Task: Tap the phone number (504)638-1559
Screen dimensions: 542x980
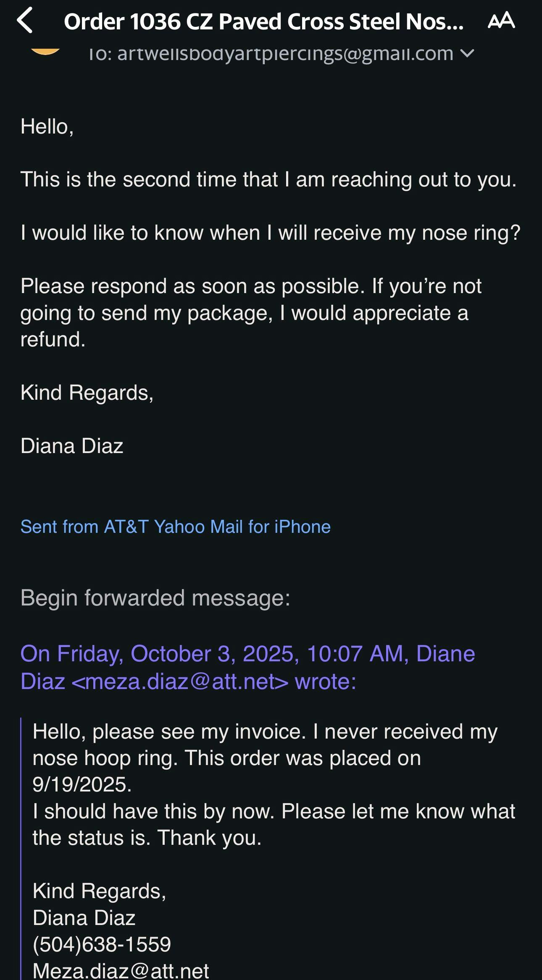Action: pyautogui.click(x=102, y=944)
